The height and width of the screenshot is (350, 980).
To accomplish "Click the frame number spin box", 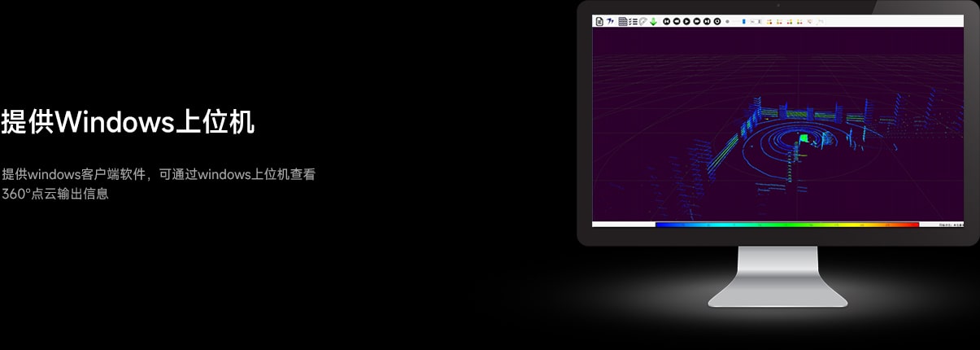I will tap(756, 21).
